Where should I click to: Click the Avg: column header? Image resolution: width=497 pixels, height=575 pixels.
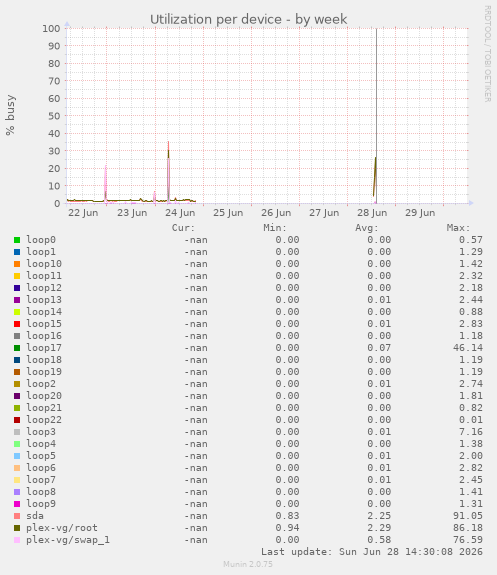pyautogui.click(x=367, y=228)
